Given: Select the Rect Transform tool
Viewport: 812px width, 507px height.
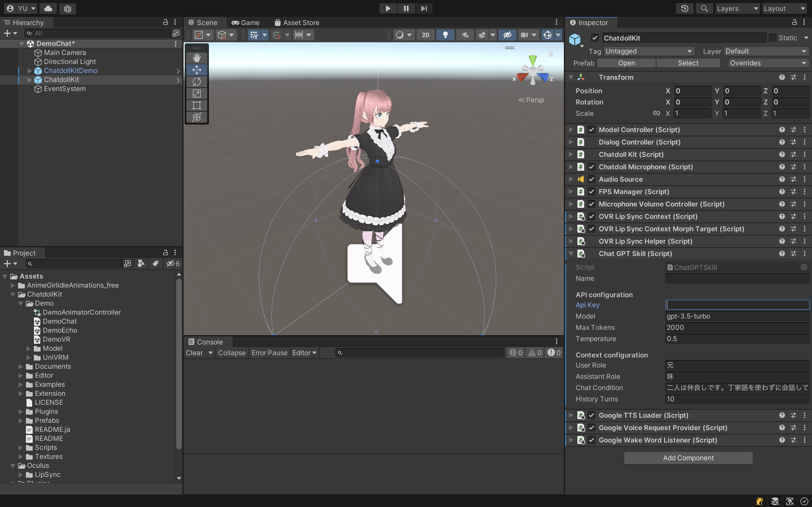Looking at the screenshot, I should click(197, 105).
